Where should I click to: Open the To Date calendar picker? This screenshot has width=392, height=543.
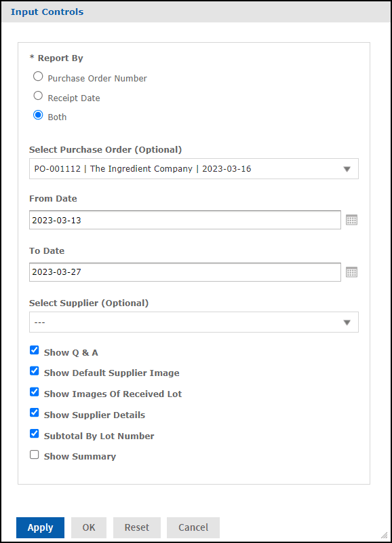(352, 271)
